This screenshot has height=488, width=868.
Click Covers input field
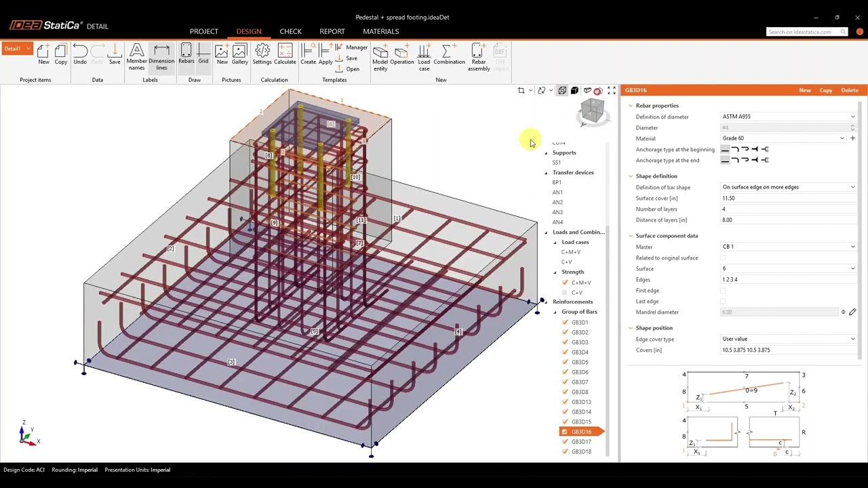pyautogui.click(x=789, y=350)
